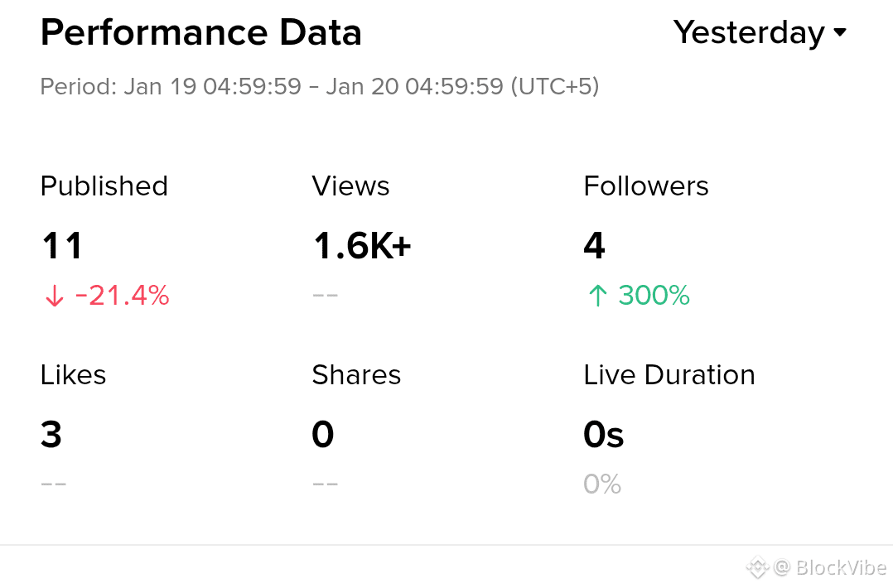Image resolution: width=893 pixels, height=588 pixels.
Task: Open the Live Duration metric label
Action: click(669, 375)
